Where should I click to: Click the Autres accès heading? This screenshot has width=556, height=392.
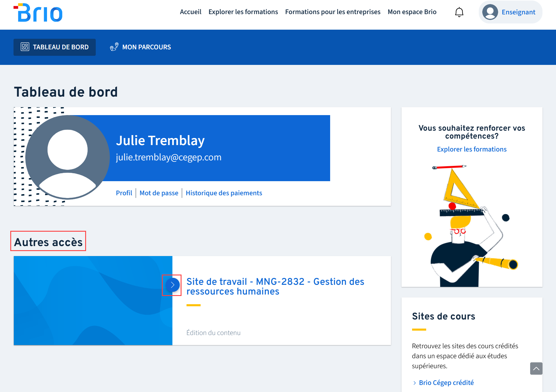click(48, 242)
